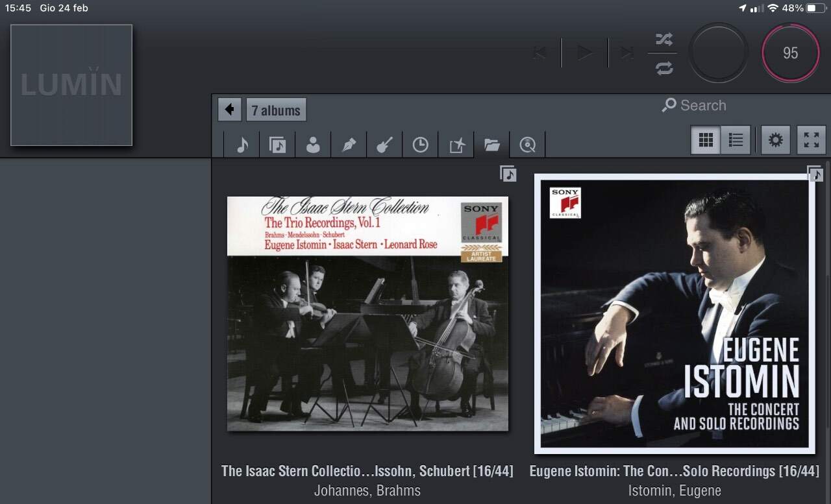This screenshot has height=504, width=831.
Task: Go back with the left arrow button
Action: pyautogui.click(x=230, y=110)
